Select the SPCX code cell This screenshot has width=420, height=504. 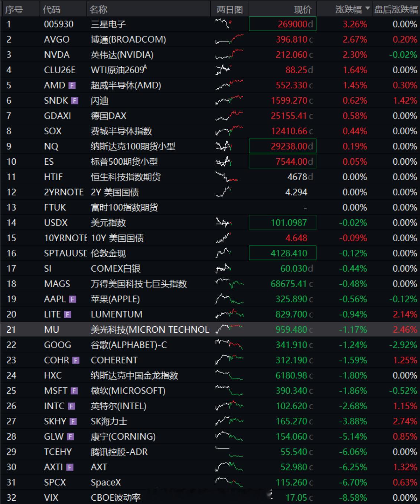pyautogui.click(x=55, y=482)
